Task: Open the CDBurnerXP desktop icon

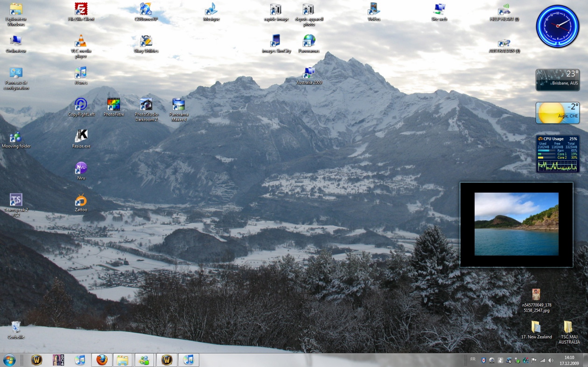Action: click(146, 9)
